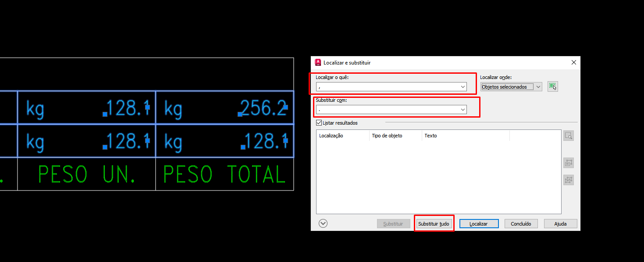The image size is (644, 262).
Task: Open the Localizar o quê dropdown arrow
Action: tap(463, 87)
